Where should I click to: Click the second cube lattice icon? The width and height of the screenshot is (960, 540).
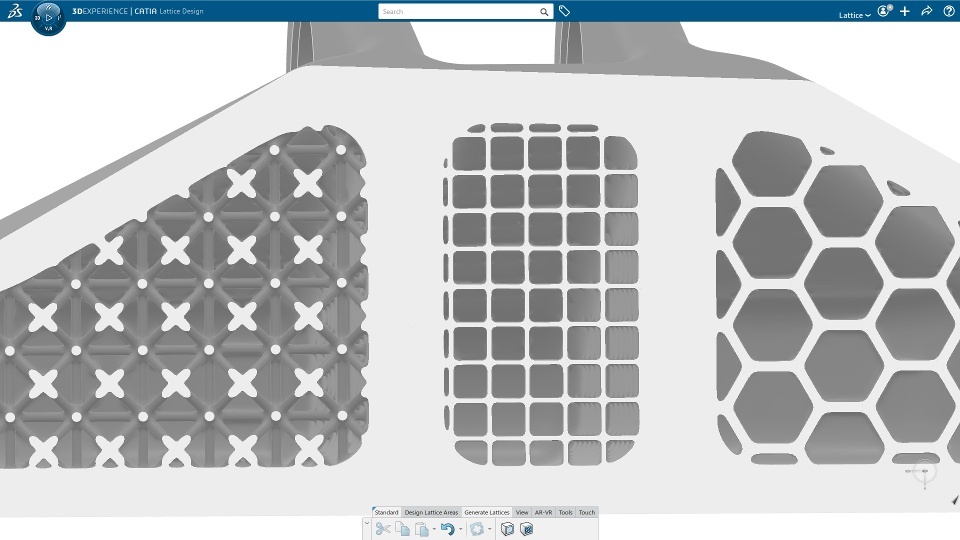(526, 529)
